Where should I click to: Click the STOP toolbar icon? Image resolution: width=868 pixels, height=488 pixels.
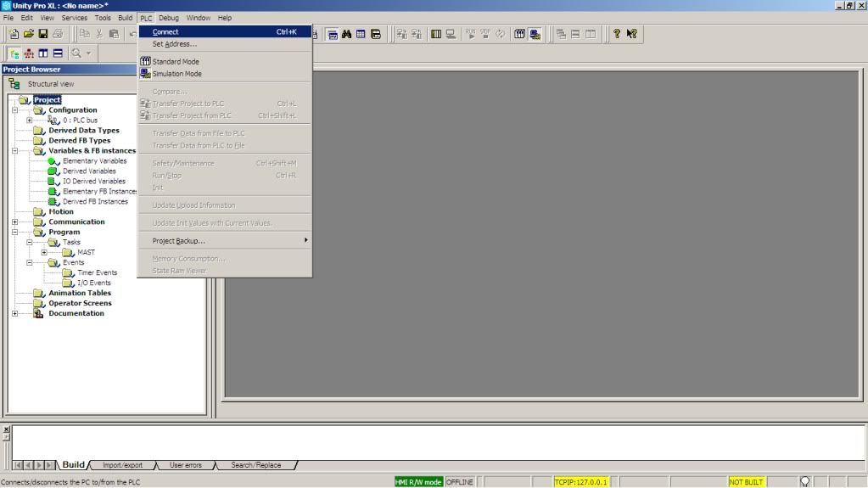(x=485, y=34)
